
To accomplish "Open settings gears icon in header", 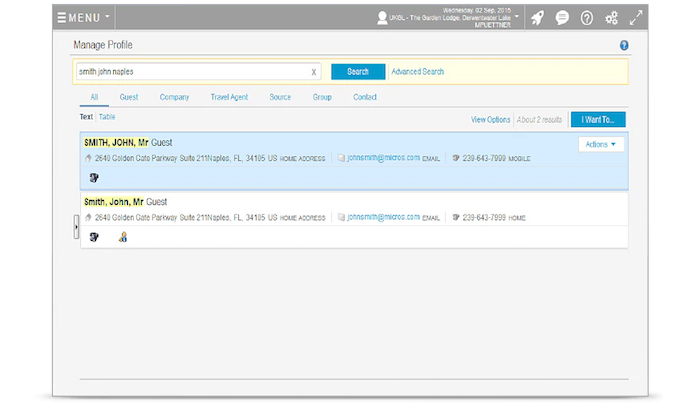I will [x=612, y=18].
